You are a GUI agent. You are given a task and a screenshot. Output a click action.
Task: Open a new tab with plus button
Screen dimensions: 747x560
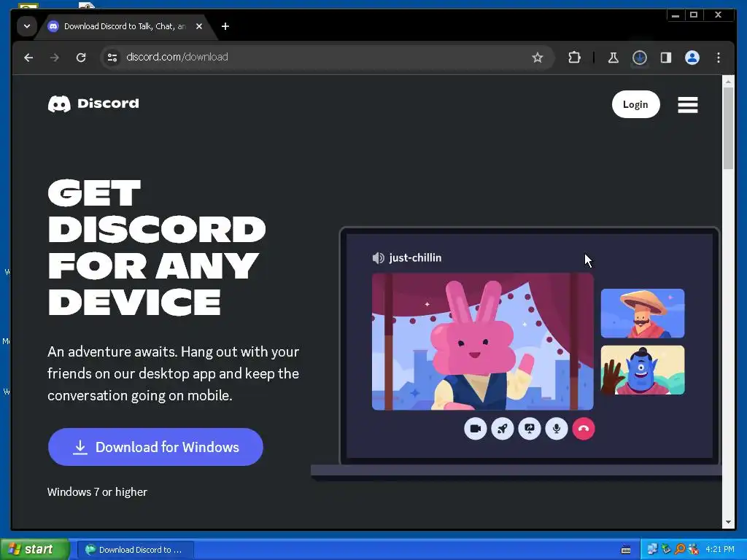[x=225, y=26]
